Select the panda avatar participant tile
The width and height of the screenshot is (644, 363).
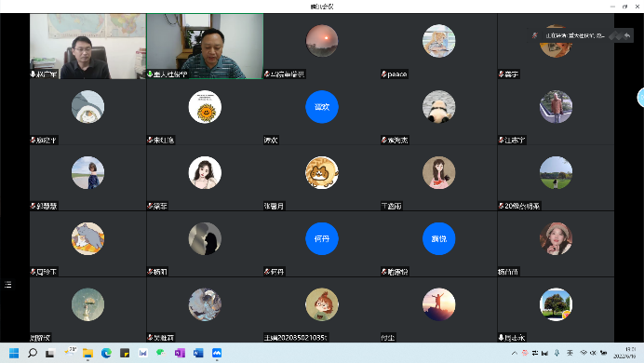point(438,112)
